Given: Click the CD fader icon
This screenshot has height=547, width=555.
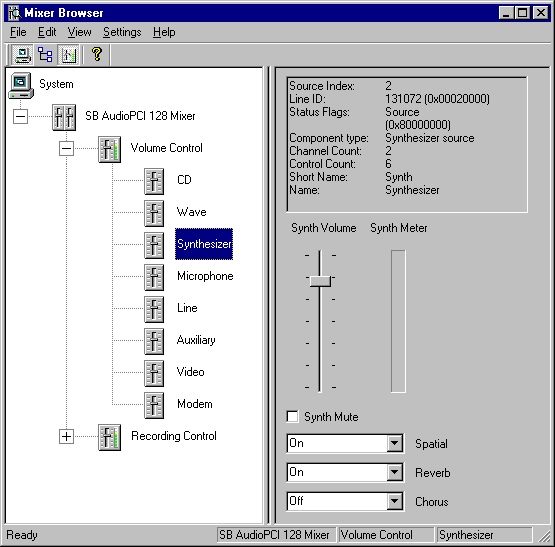Looking at the screenshot, I should point(154,181).
